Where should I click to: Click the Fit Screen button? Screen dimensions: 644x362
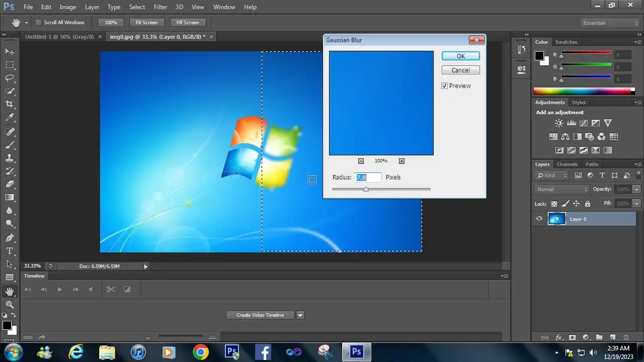point(147,23)
